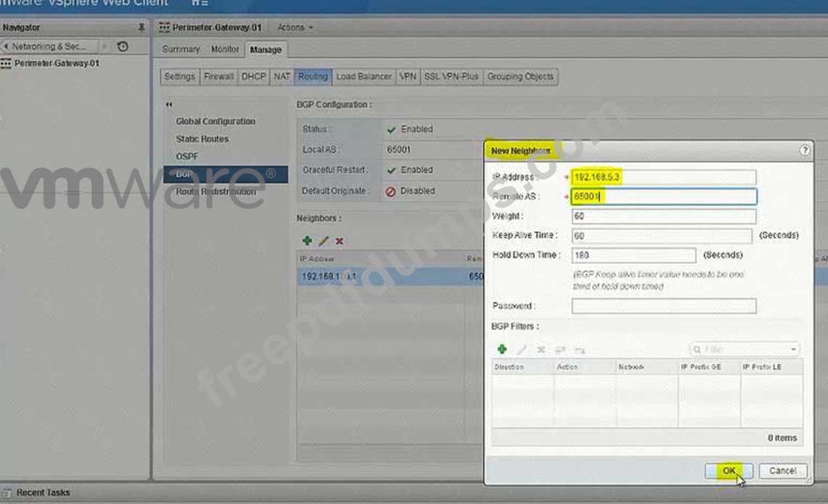This screenshot has width=828, height=504.
Task: Add a BGP neighbor with green plus
Action: [307, 241]
